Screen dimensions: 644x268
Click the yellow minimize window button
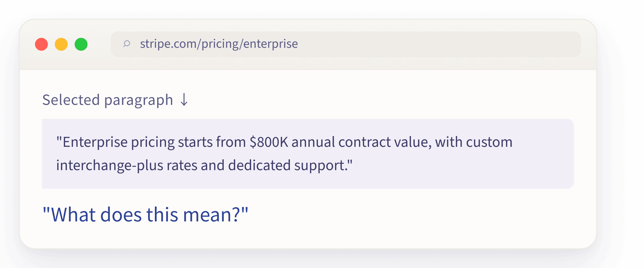click(61, 44)
